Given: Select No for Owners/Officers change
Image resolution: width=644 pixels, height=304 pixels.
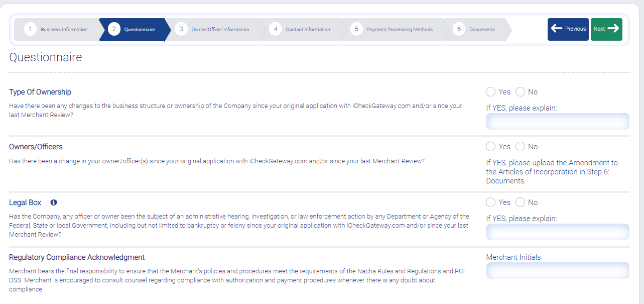Looking at the screenshot, I should (x=520, y=147).
